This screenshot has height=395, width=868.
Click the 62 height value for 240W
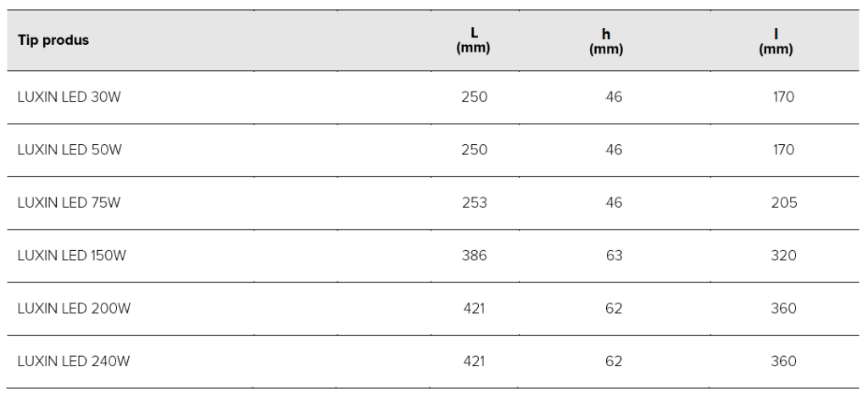click(x=614, y=361)
